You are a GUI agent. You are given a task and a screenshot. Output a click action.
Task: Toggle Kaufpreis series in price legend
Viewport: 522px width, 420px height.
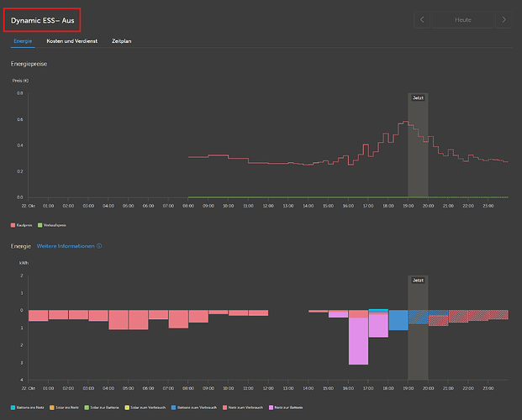point(21,225)
